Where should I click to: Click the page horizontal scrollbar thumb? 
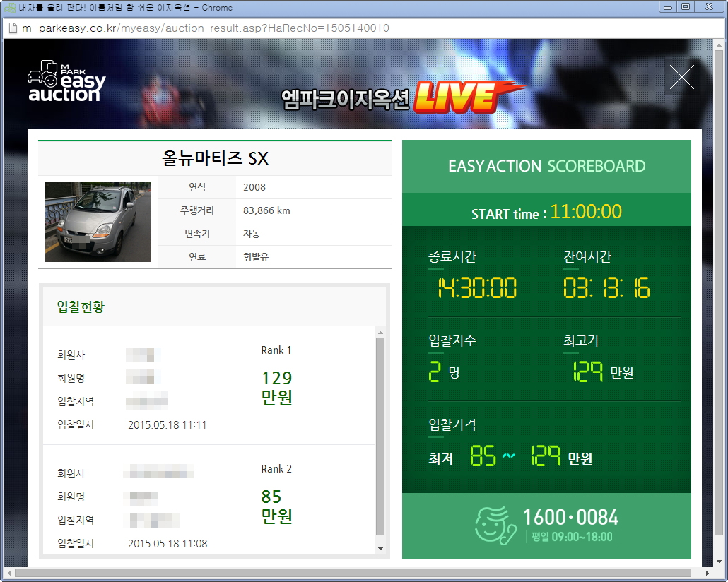[x=353, y=574]
